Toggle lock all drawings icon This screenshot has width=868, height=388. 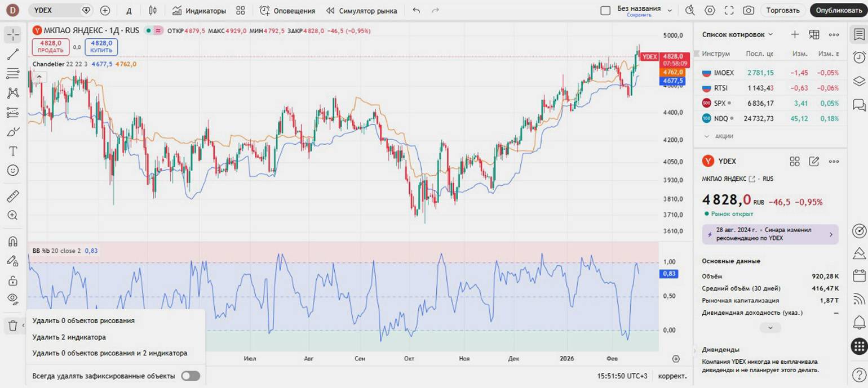[x=12, y=280]
